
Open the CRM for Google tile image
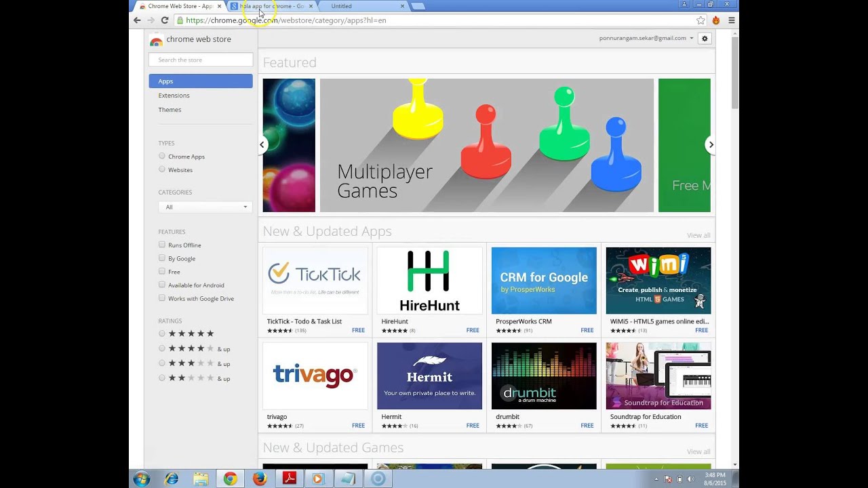click(544, 281)
